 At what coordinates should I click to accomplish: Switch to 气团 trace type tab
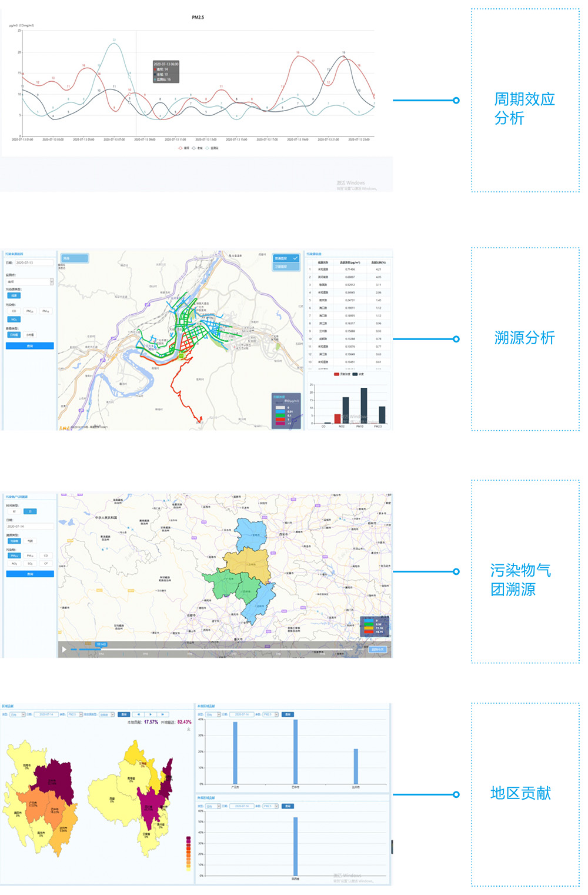tap(30, 541)
